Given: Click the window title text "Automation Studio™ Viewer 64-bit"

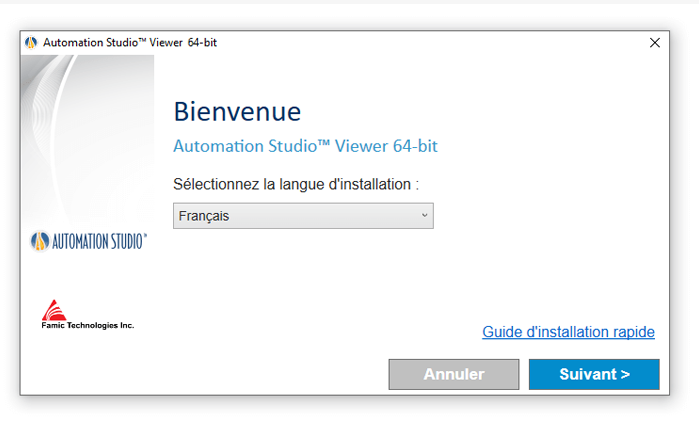Looking at the screenshot, I should coord(130,43).
